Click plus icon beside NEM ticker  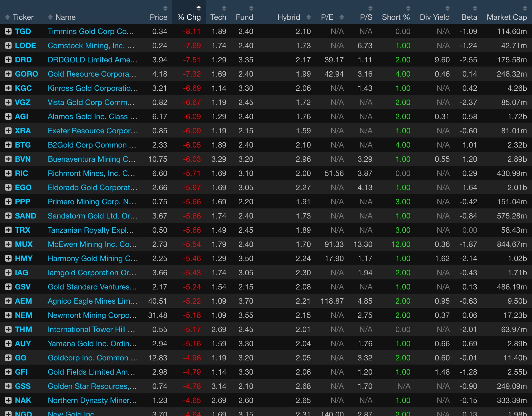tap(8, 315)
